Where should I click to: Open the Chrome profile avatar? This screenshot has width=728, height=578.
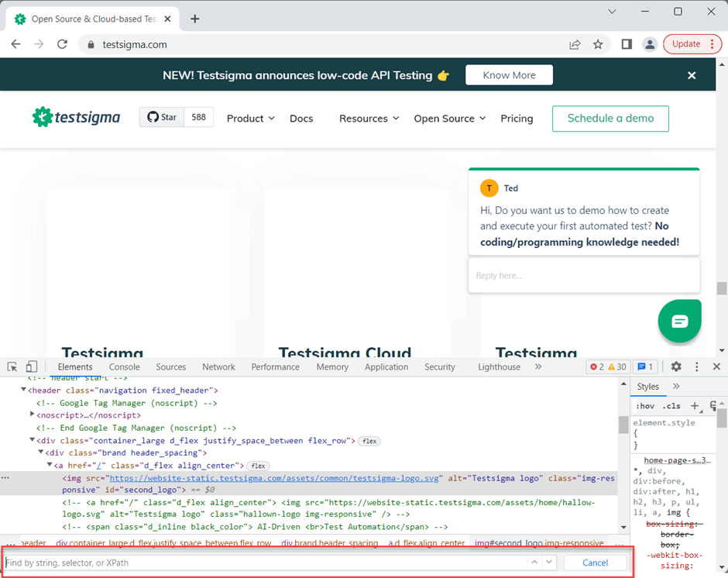[x=650, y=45]
